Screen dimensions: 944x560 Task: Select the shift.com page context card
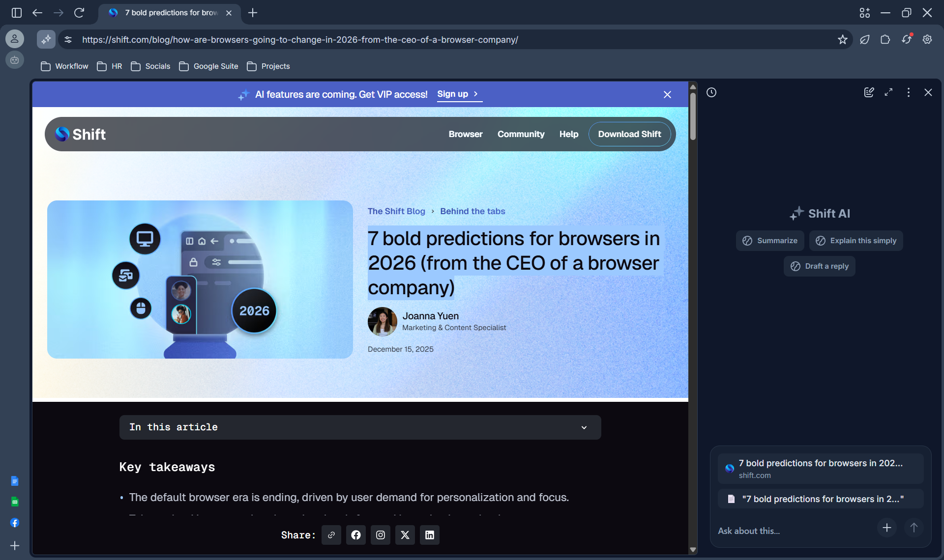coord(821,469)
